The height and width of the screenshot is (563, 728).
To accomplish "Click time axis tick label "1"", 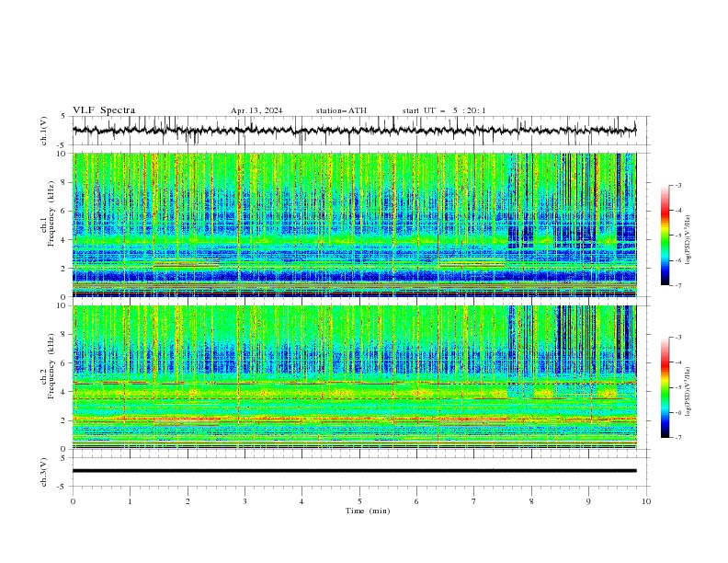I will click(130, 501).
